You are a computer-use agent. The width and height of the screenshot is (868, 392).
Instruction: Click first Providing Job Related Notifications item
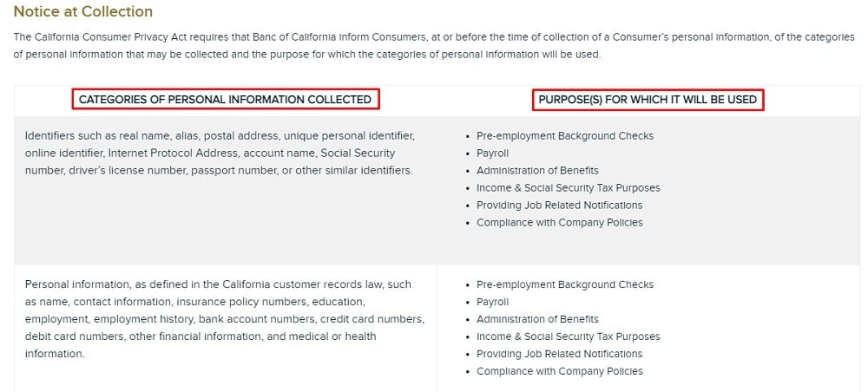point(559,206)
